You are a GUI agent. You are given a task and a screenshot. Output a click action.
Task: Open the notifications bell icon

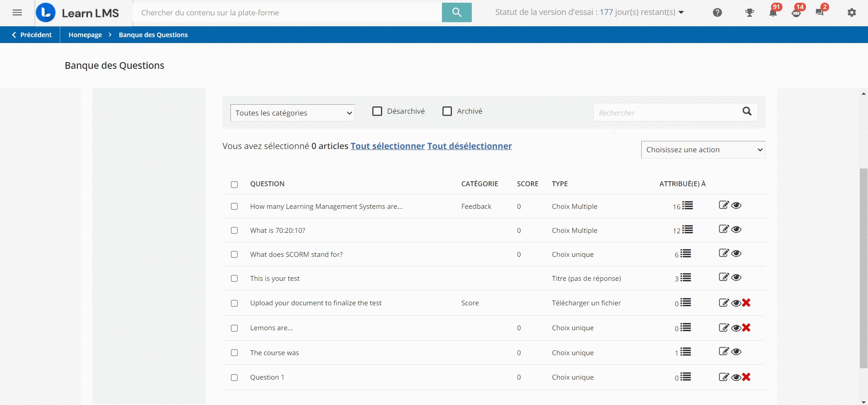pos(773,12)
